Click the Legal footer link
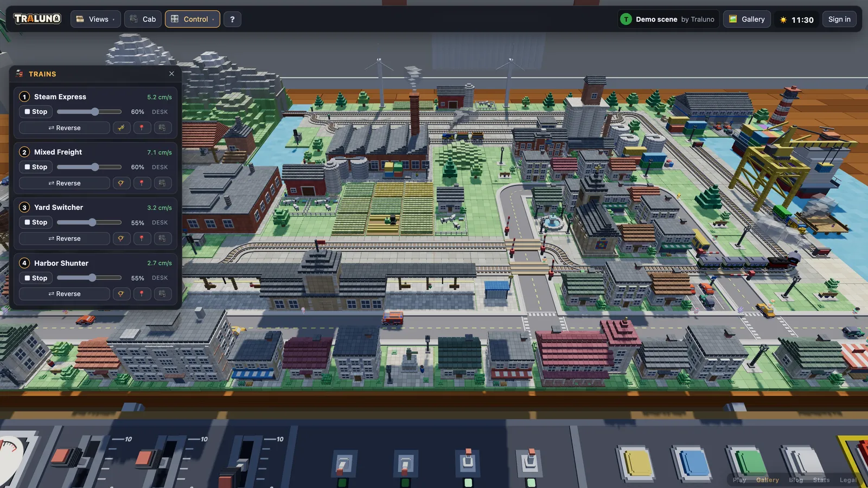 click(848, 480)
